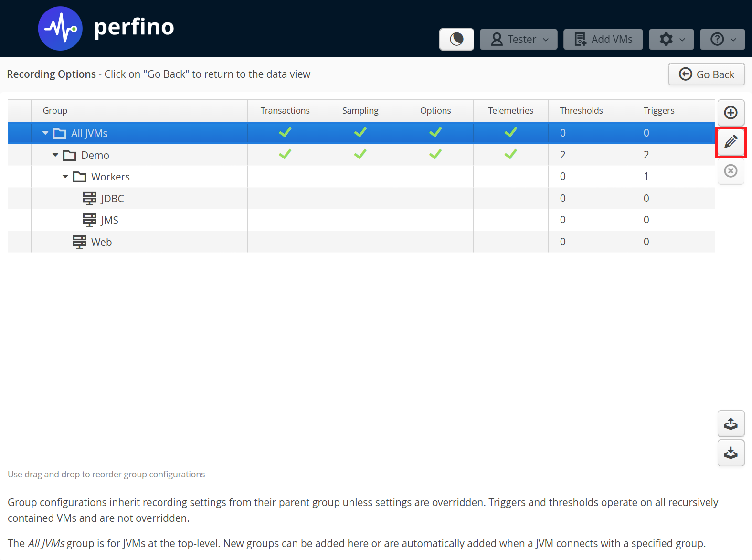The width and height of the screenshot is (752, 560).
Task: Open the Tester user dropdown menu
Action: [519, 39]
